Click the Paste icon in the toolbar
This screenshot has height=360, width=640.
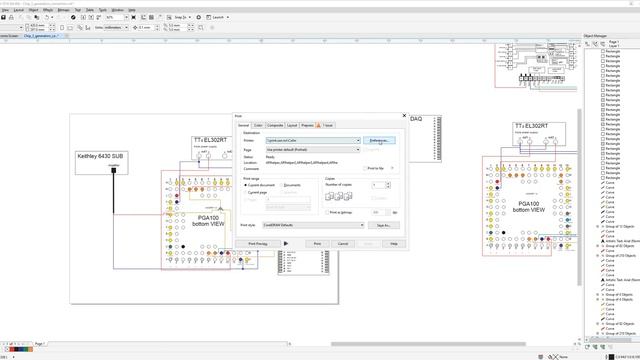point(37,18)
